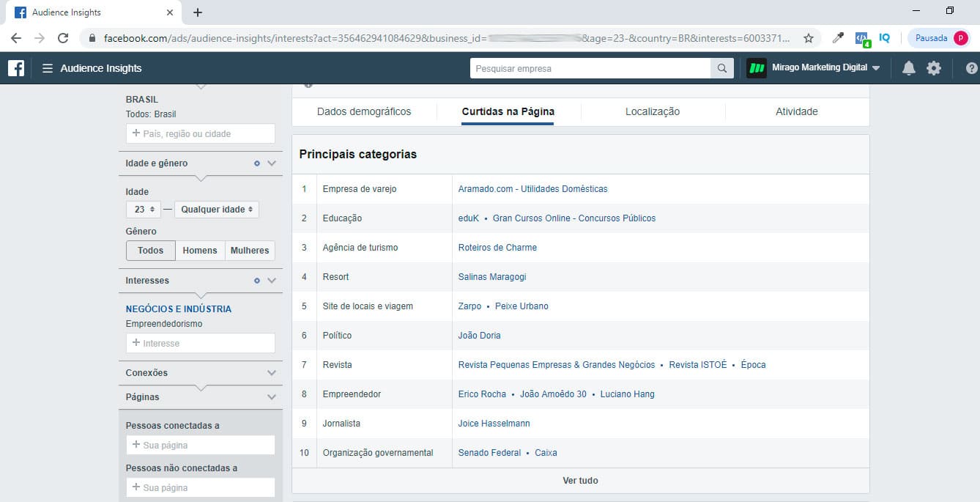Click Ver tudo to show all categories
This screenshot has width=980, height=502.
tap(580, 481)
